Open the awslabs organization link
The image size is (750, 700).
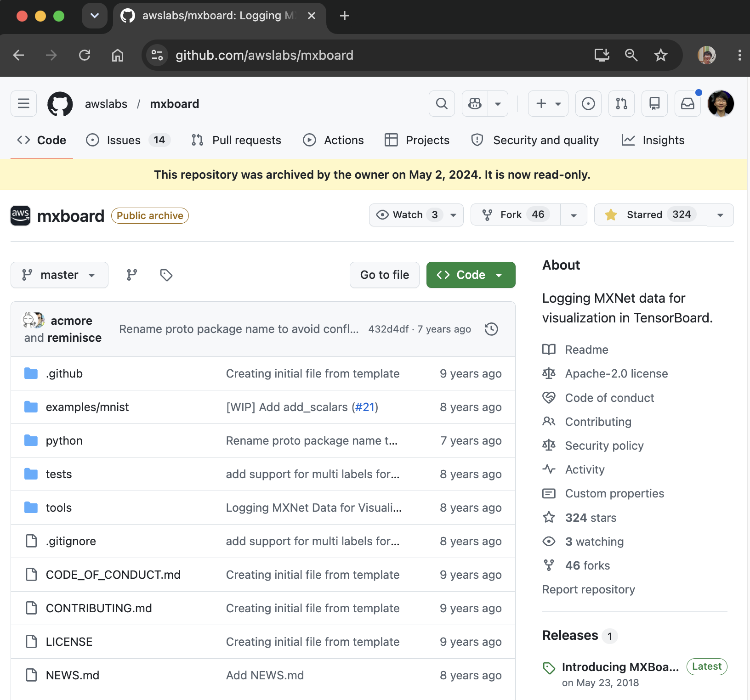click(x=106, y=104)
